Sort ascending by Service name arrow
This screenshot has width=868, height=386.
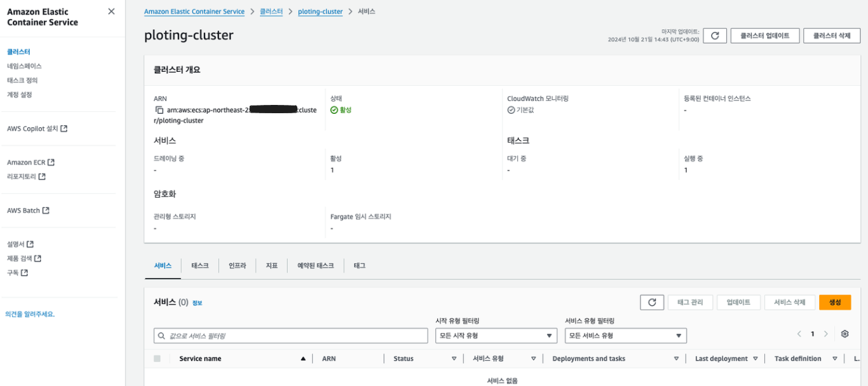coord(303,359)
